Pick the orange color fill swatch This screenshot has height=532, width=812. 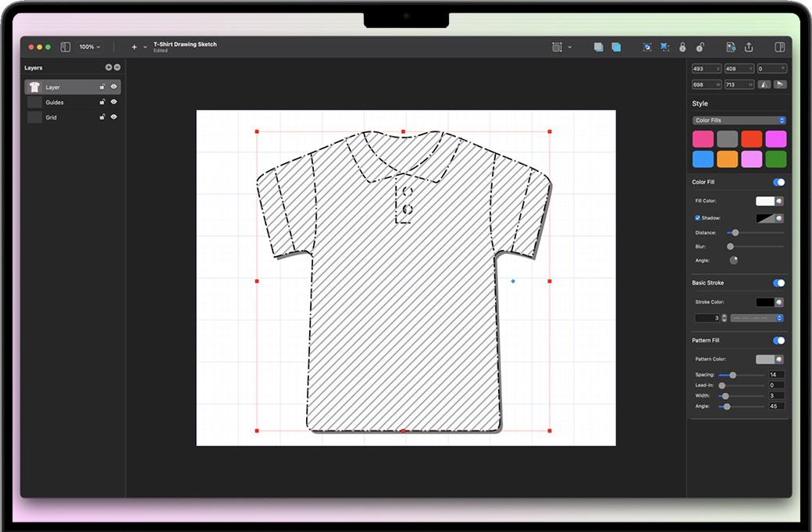727,159
